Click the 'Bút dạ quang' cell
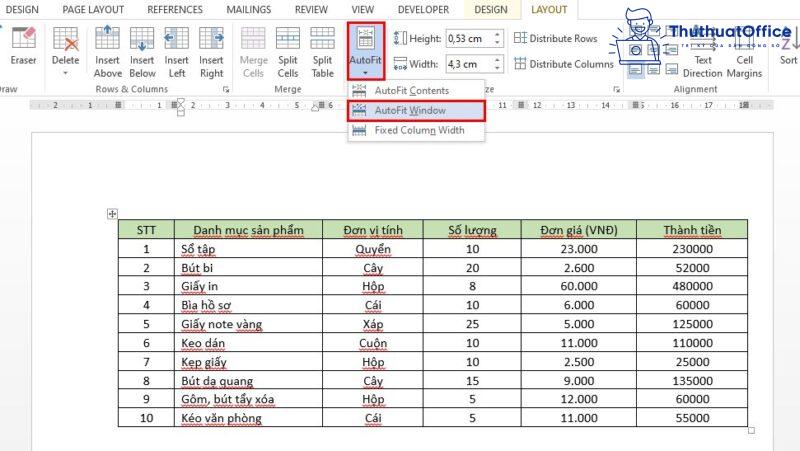The image size is (800, 451). (248, 381)
